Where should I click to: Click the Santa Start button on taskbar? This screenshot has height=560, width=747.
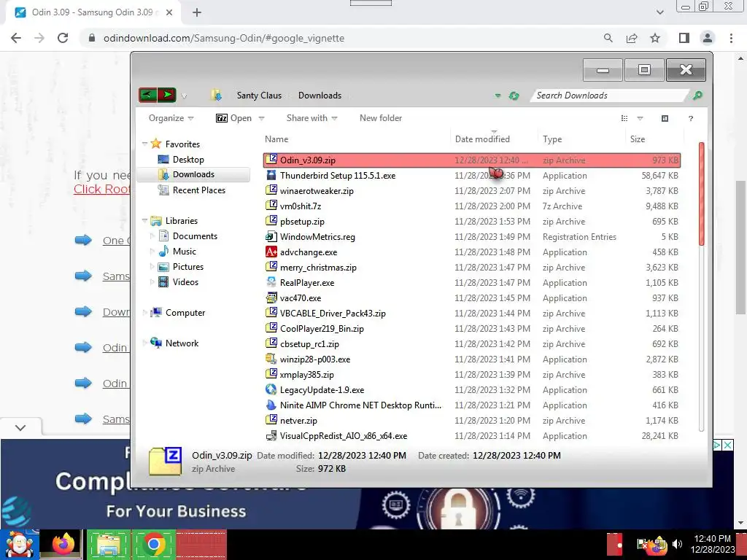[19, 544]
